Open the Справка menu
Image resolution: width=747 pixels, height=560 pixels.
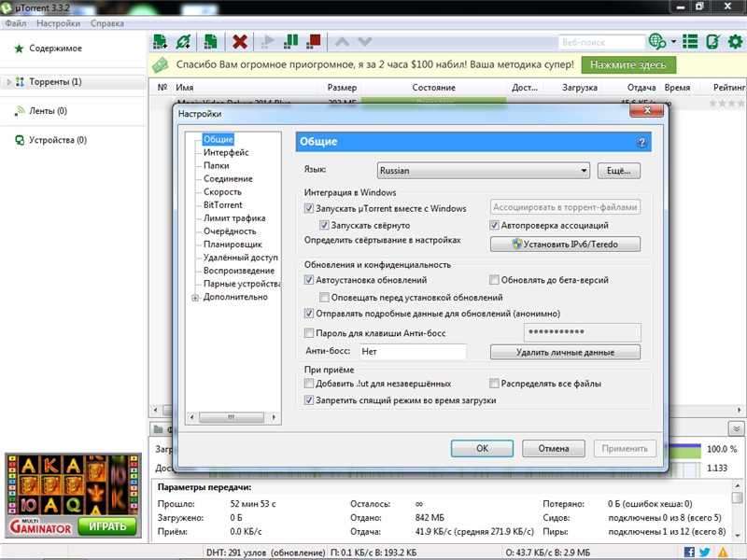(107, 23)
